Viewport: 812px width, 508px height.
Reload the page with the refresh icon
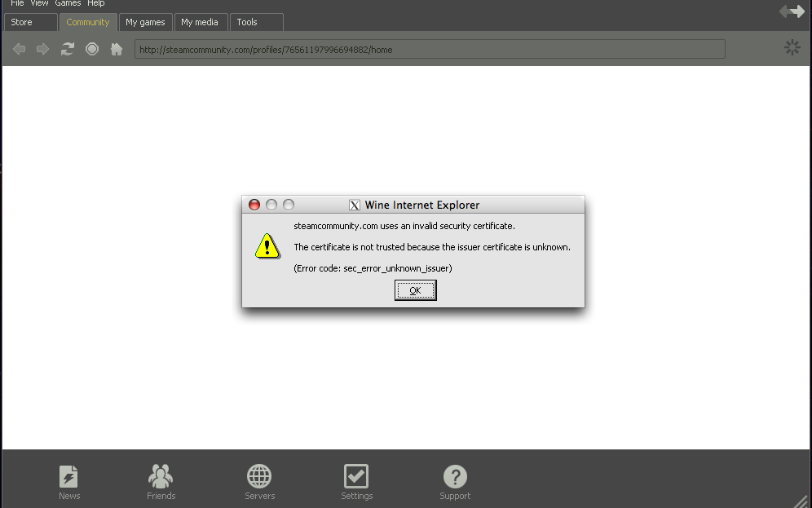click(68, 49)
